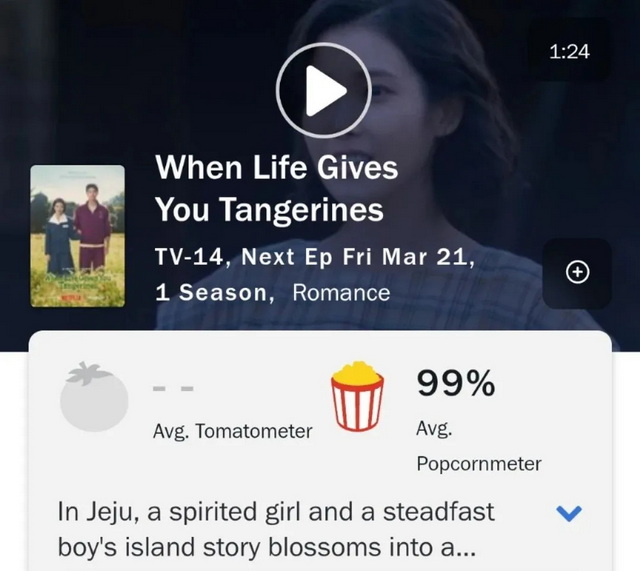The height and width of the screenshot is (571, 640).
Task: Click the synopsis text beginning In Jeju
Action: coord(276,529)
